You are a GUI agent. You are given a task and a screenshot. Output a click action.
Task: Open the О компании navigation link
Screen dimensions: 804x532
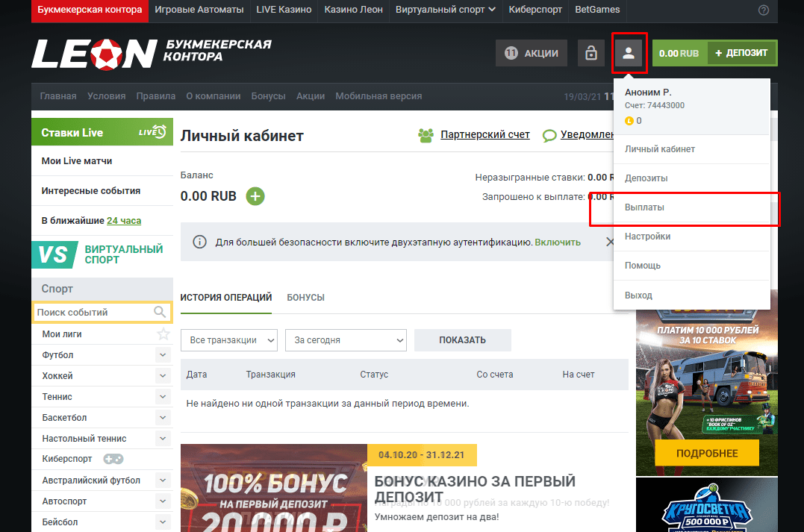click(214, 96)
